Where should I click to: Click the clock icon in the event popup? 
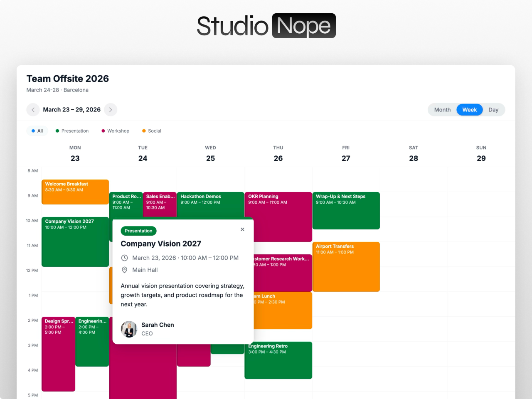click(x=125, y=258)
